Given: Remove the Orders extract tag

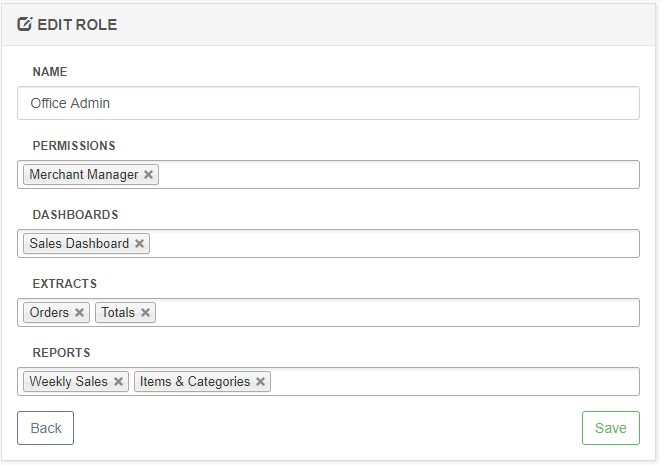Looking at the screenshot, I should coord(79,312).
